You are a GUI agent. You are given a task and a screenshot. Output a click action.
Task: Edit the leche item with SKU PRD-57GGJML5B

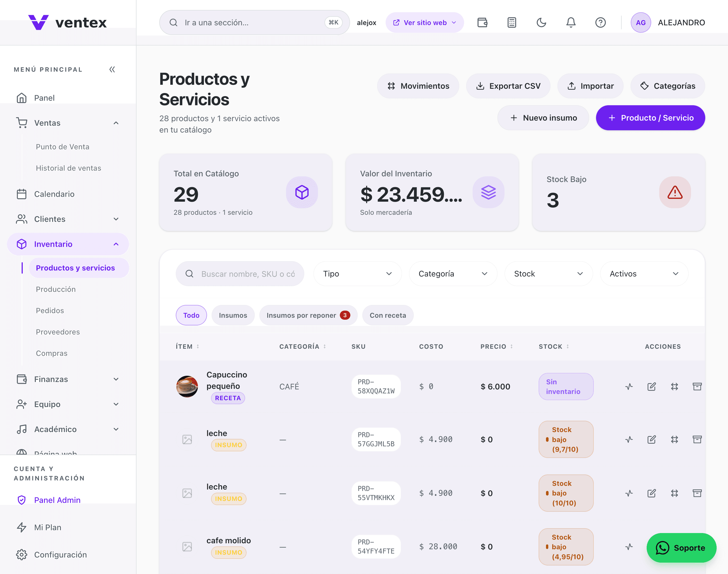[652, 439]
